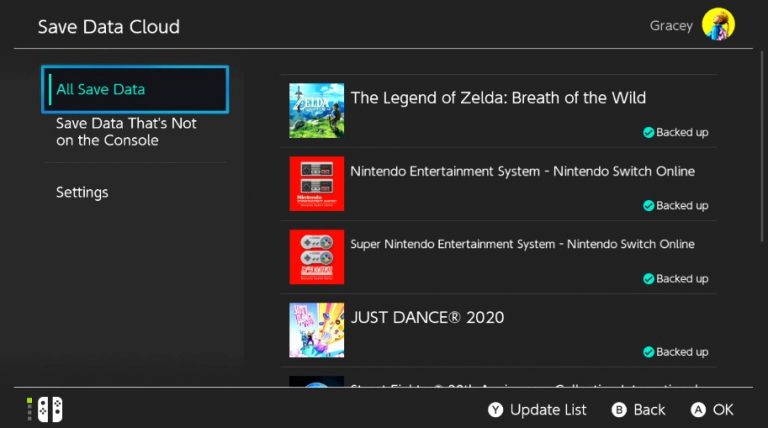Viewport: 768px width, 428px height.
Task: Select All Save Data in sidebar
Action: [135, 89]
